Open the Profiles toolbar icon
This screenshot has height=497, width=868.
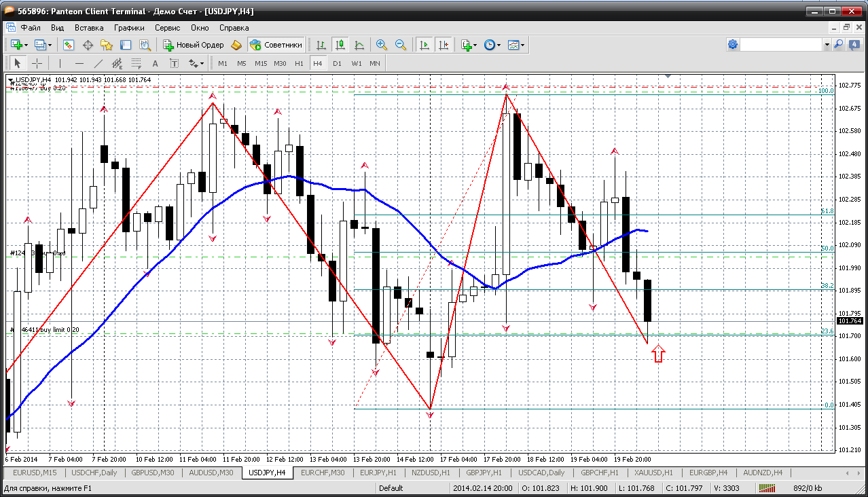click(40, 45)
